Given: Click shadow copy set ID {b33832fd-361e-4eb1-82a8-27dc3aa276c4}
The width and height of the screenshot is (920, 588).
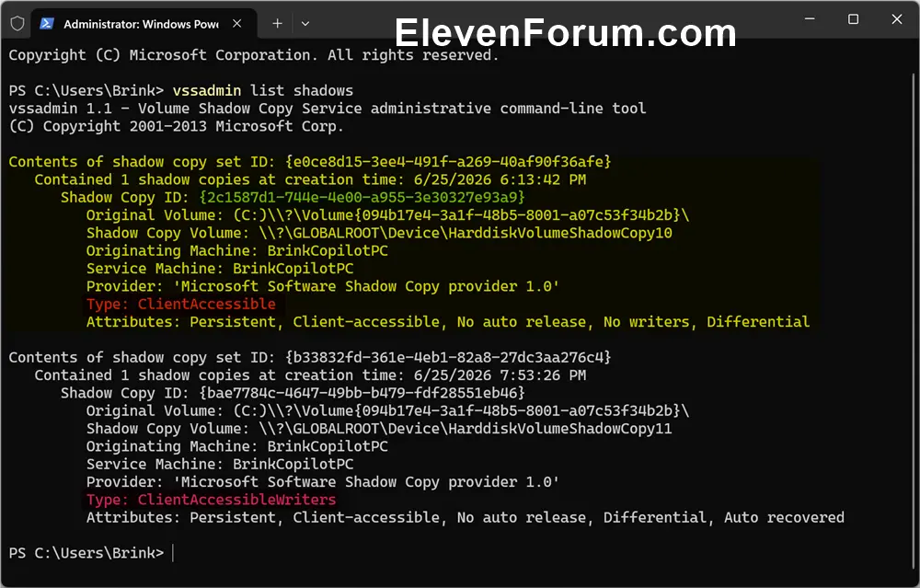Looking at the screenshot, I should pos(448,357).
